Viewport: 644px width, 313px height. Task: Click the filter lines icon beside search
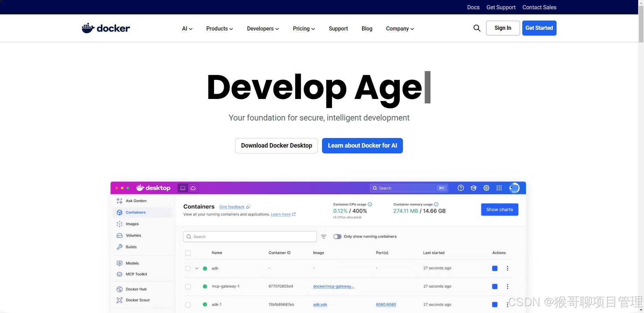[323, 237]
